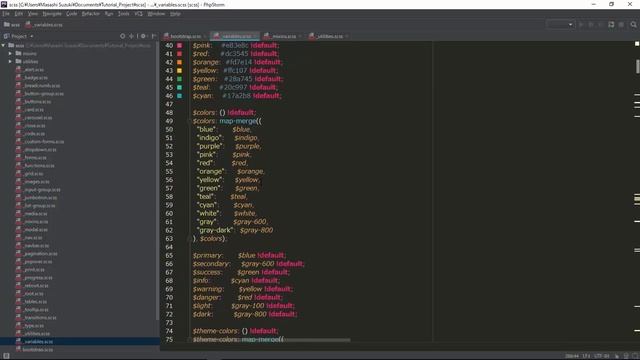
Task: Open the Navigate menu
Action: (52, 13)
